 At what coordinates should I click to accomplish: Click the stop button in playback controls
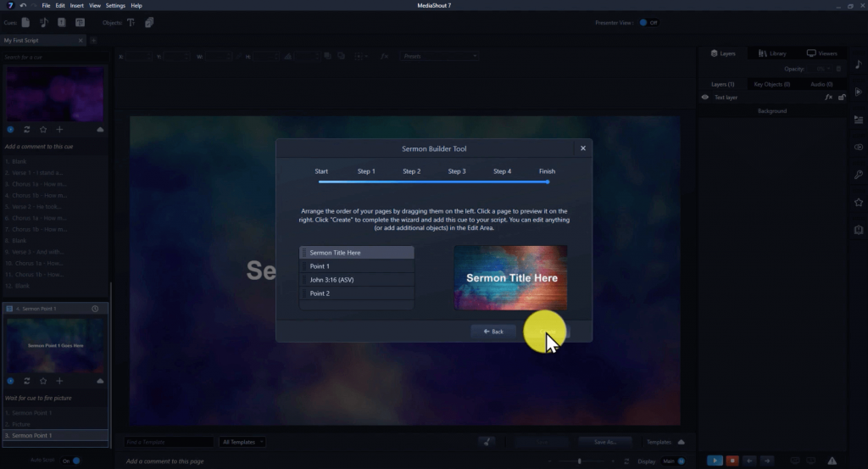tap(732, 461)
